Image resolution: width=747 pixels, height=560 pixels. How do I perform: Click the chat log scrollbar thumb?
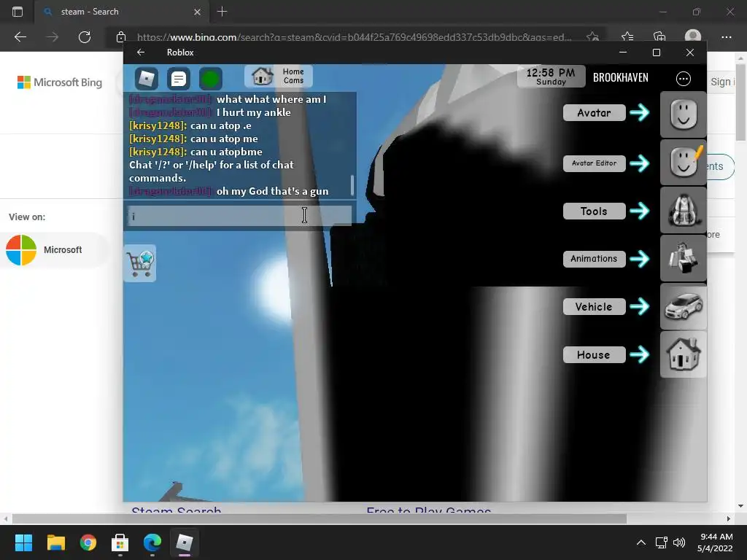352,185
